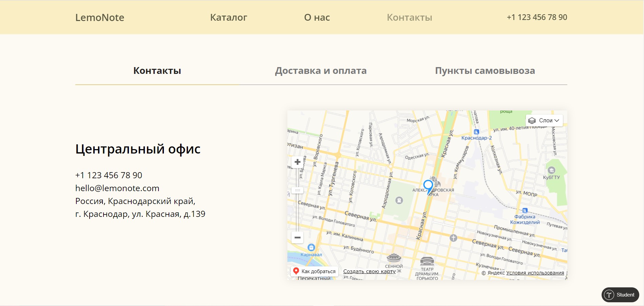Click the Центральный офис heading

138,149
